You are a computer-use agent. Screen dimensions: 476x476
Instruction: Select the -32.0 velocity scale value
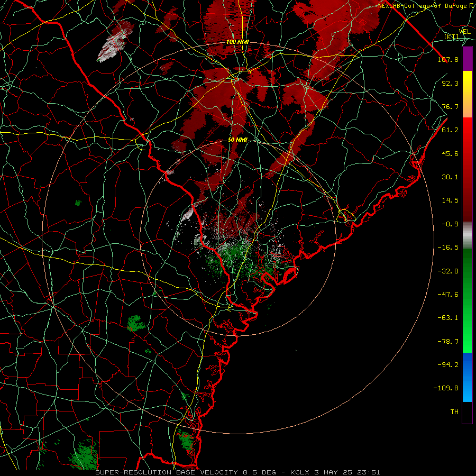(448, 271)
